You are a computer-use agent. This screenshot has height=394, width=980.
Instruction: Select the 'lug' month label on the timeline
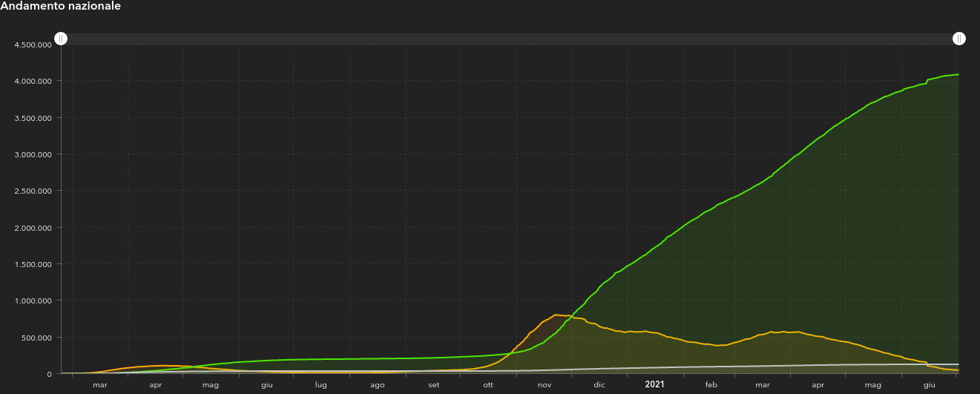321,385
